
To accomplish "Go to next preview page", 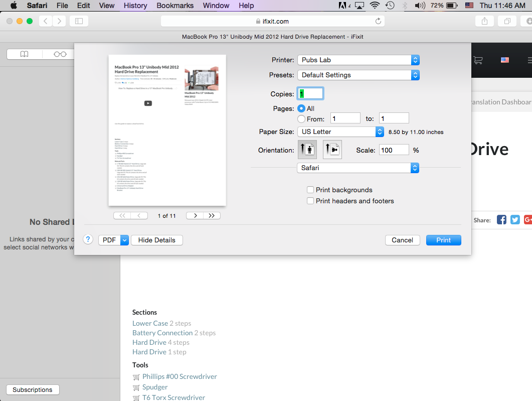I will [195, 216].
